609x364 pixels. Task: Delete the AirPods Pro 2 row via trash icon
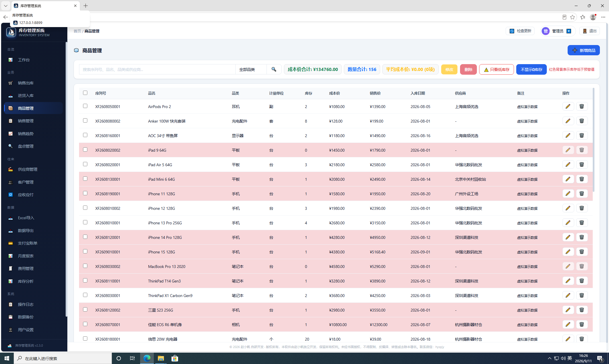pos(582,106)
